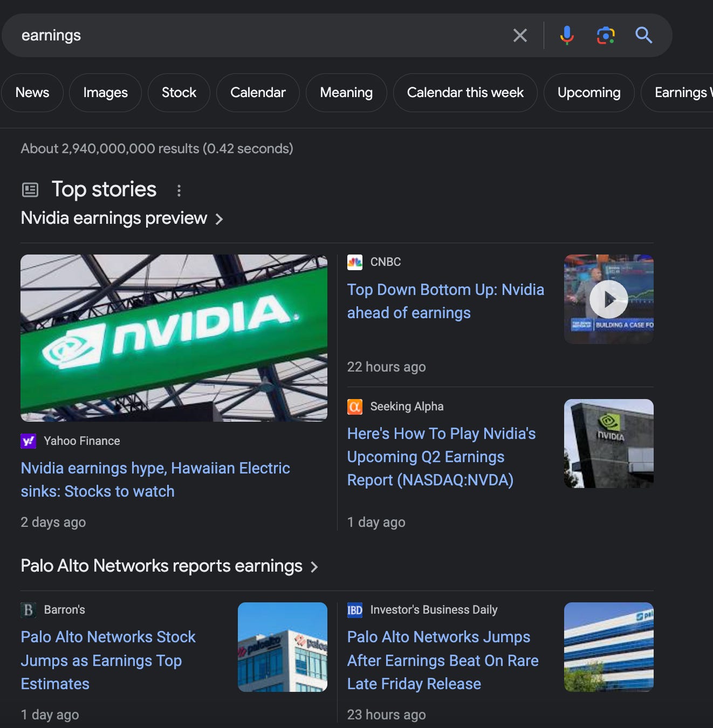Open Google Lens image search icon
The width and height of the screenshot is (713, 728).
(x=606, y=36)
